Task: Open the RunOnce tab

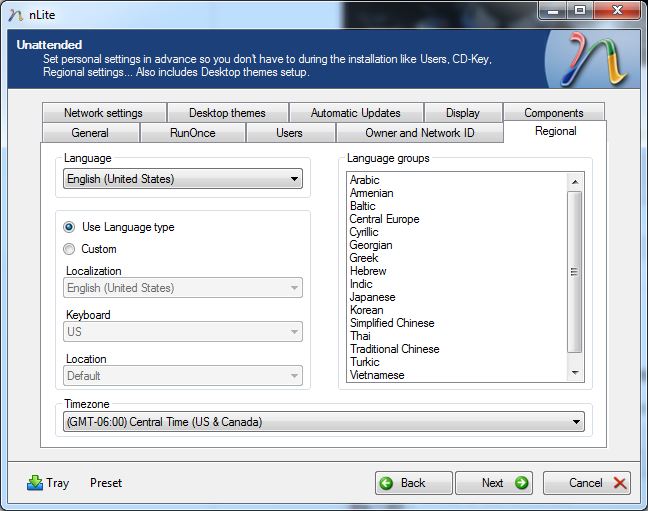Action: pos(193,133)
